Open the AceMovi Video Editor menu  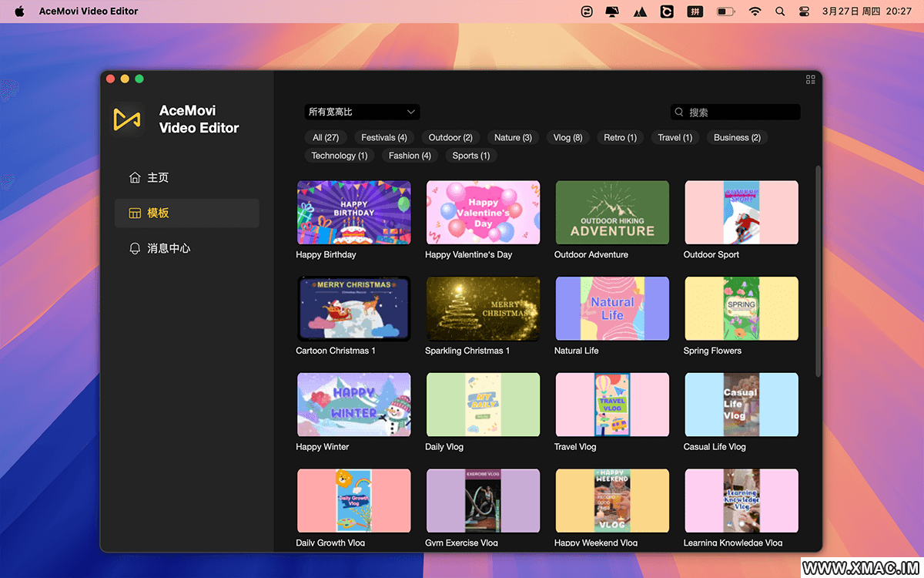[x=89, y=12]
